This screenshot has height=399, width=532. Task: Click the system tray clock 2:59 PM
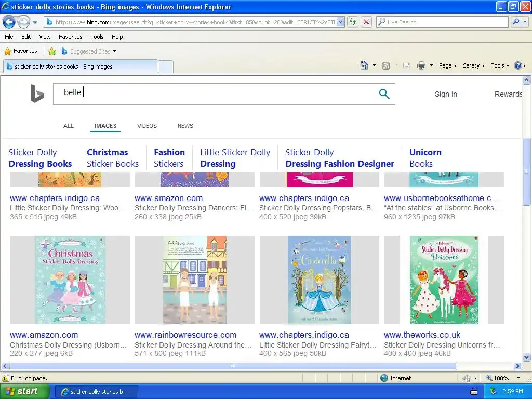pyautogui.click(x=513, y=392)
